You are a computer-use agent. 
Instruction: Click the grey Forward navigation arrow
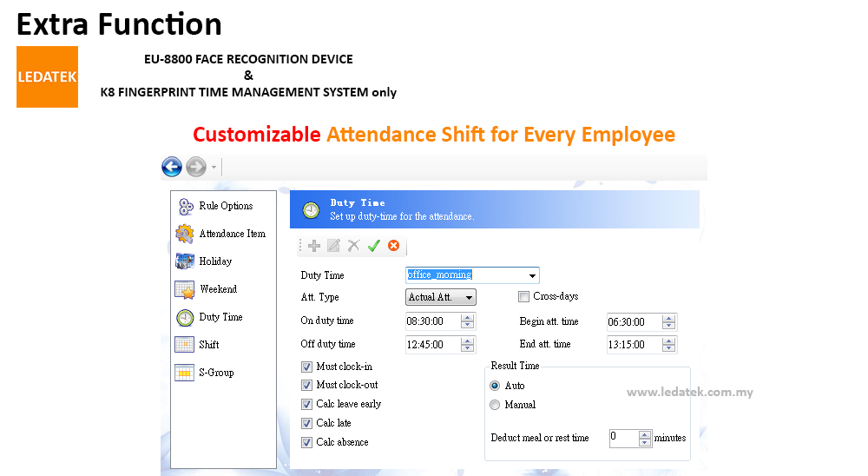coord(196,167)
